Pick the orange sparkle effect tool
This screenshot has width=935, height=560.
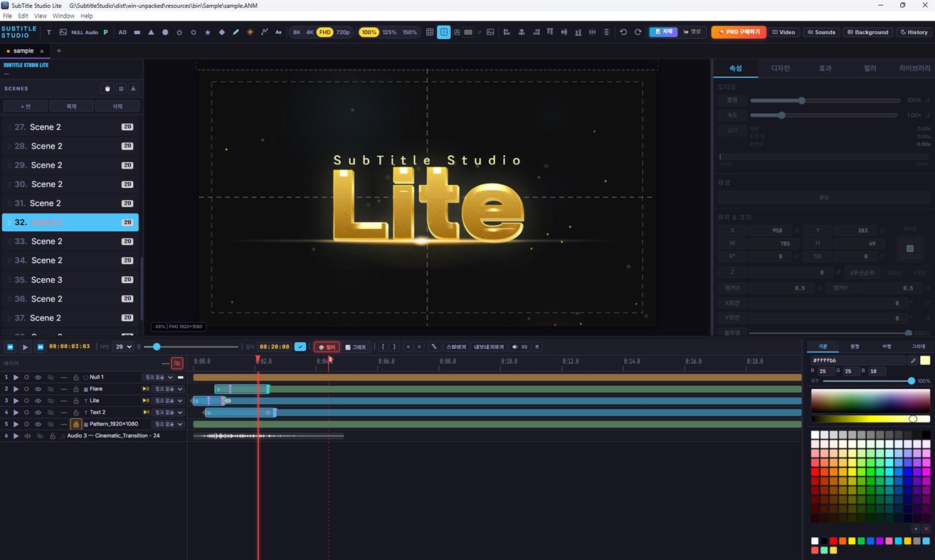pos(250,32)
